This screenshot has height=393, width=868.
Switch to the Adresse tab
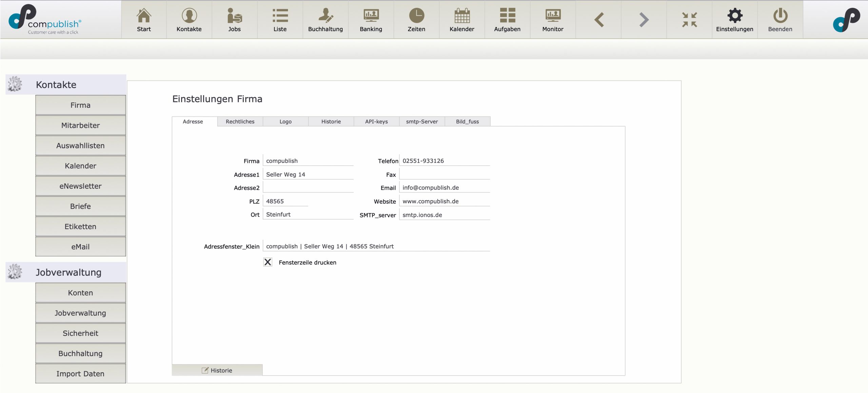(x=193, y=121)
